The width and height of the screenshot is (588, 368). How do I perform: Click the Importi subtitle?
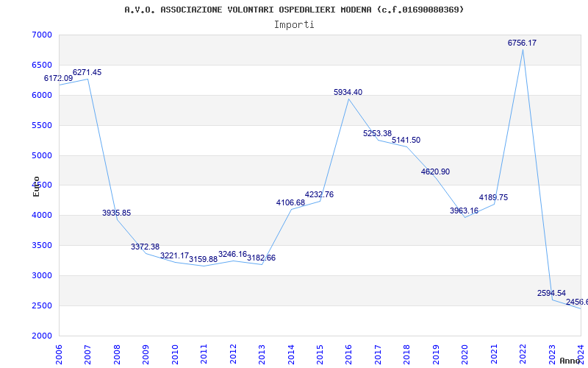(x=294, y=25)
